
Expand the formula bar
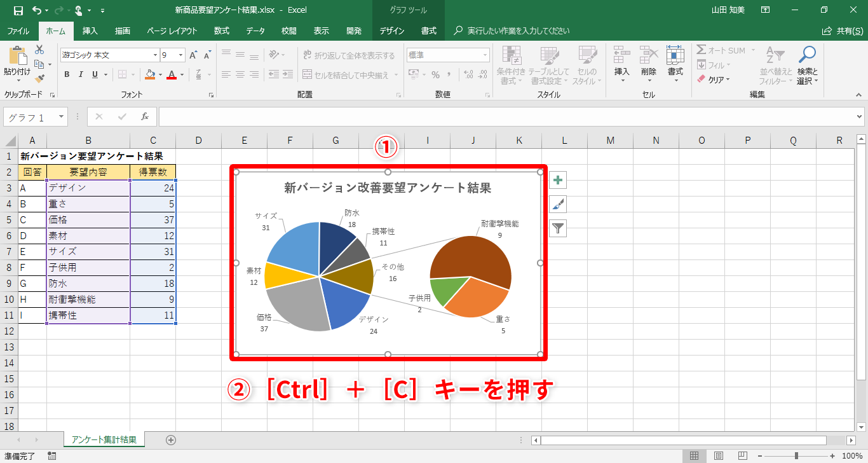click(860, 117)
